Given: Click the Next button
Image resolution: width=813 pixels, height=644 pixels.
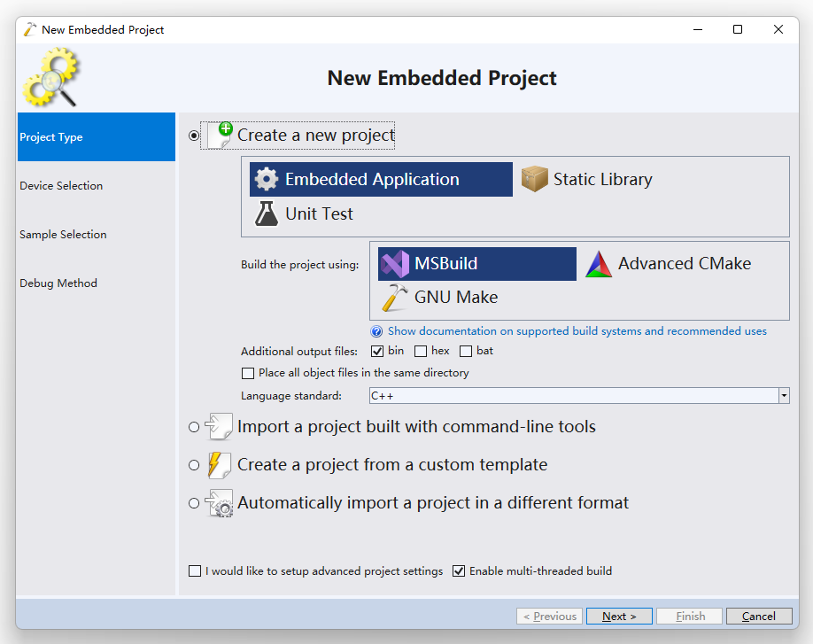Looking at the screenshot, I should [619, 616].
